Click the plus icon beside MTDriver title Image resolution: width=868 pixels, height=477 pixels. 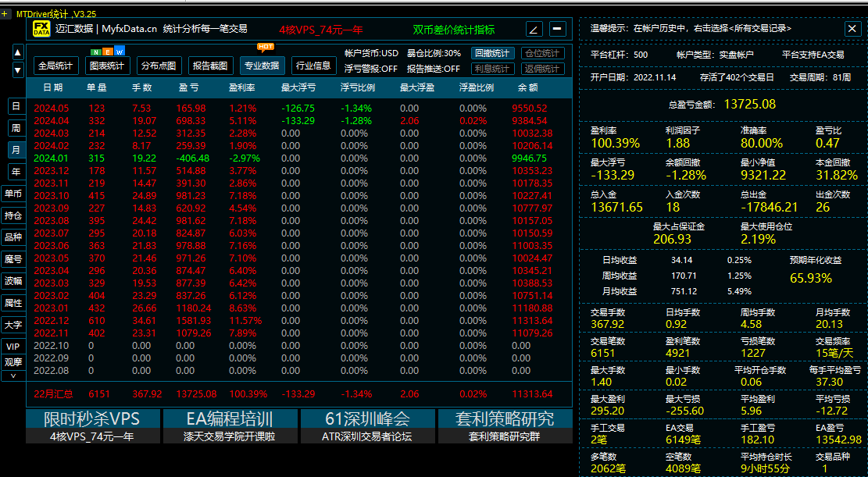pos(5,14)
